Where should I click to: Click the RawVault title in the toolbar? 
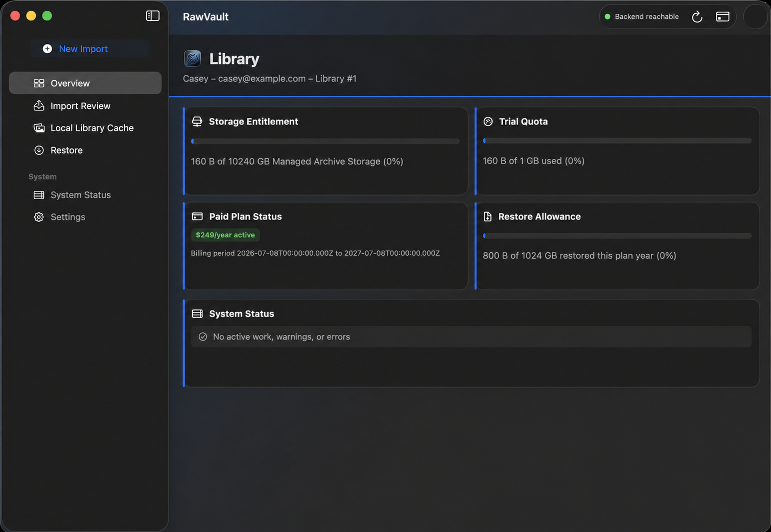point(206,17)
